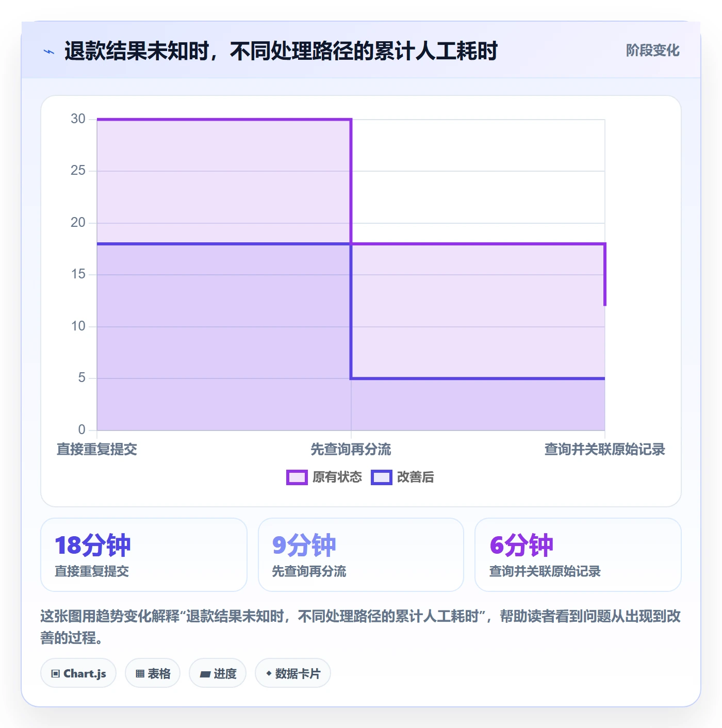Click the 查询并关联原始记录 x-axis label
Screen dimensions: 722x728
[604, 450]
